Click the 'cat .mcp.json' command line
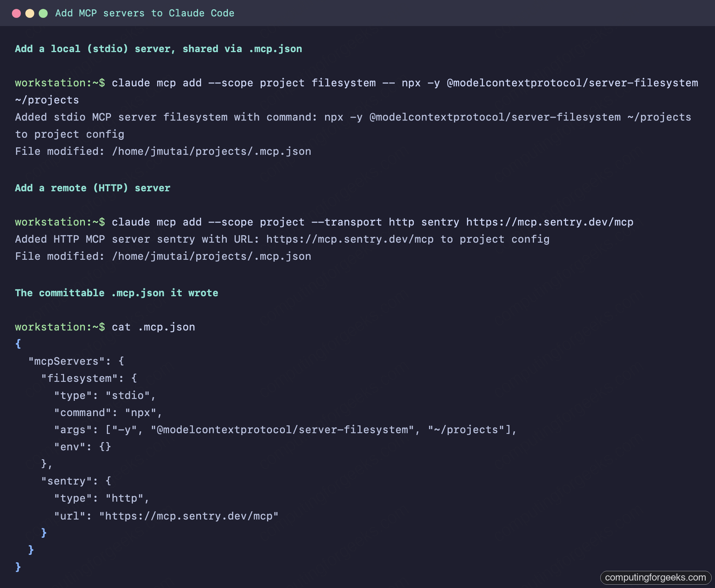 tap(105, 327)
